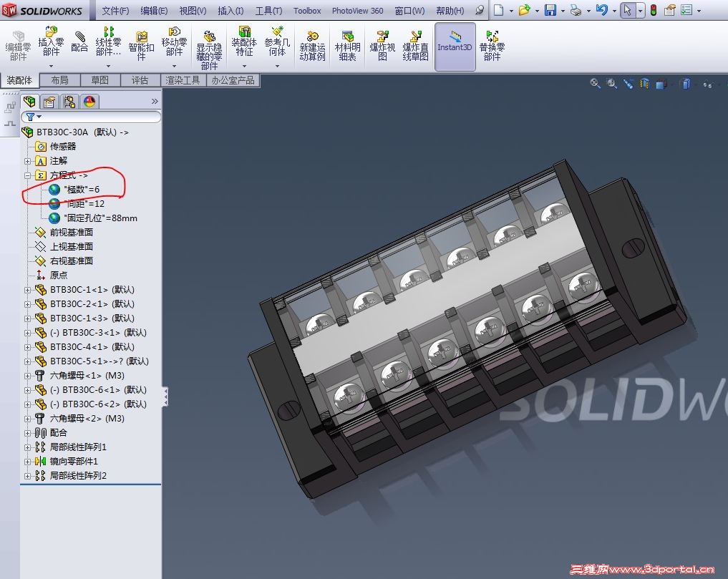The image size is (728, 579).
Task: Expand the panel tabs double chevron
Action: click(155, 101)
